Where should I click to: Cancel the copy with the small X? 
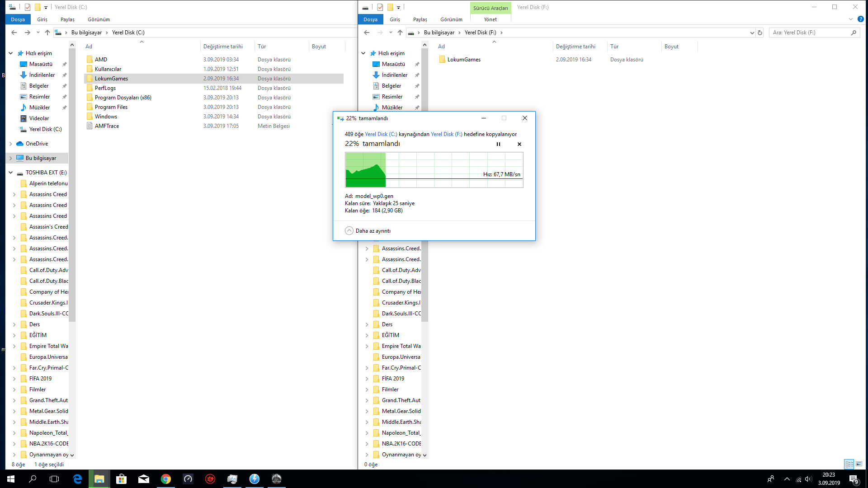pyautogui.click(x=519, y=144)
